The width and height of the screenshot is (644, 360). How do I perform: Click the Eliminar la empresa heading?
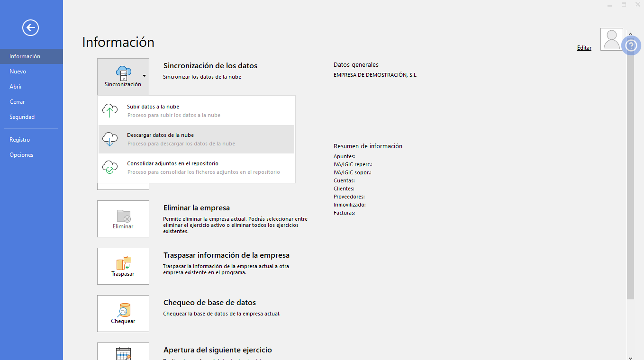[197, 208]
